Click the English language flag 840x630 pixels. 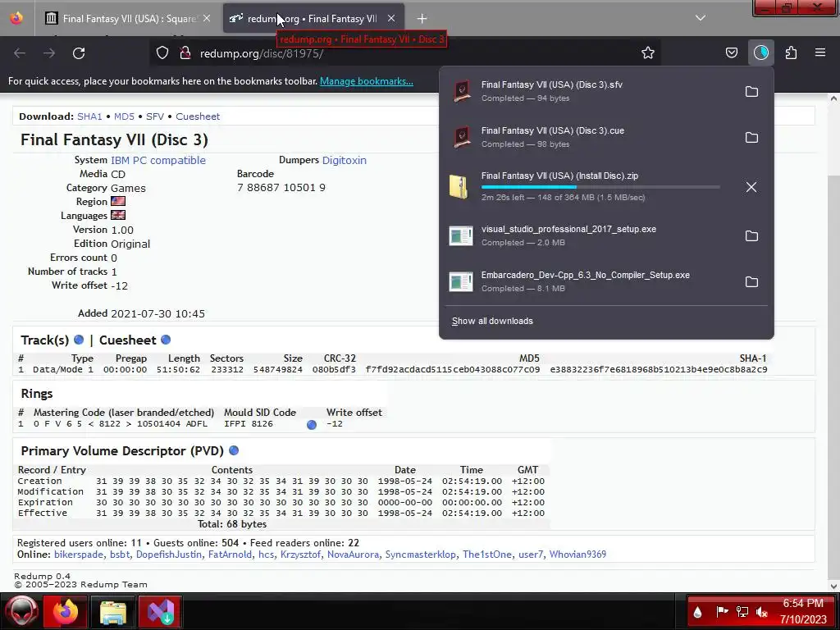(x=118, y=216)
